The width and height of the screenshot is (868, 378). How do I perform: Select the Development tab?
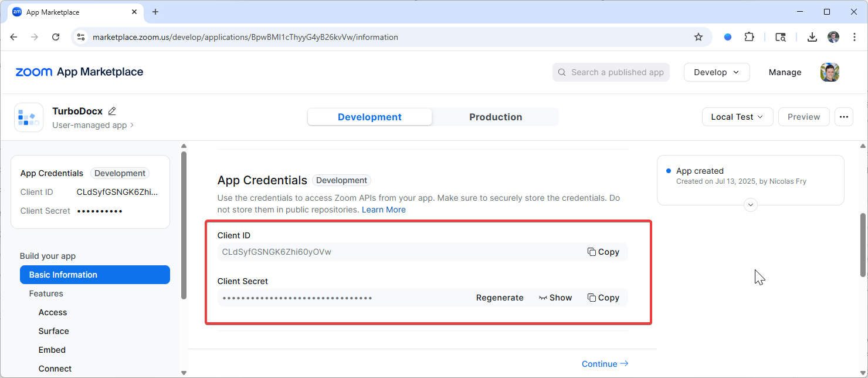(x=369, y=117)
